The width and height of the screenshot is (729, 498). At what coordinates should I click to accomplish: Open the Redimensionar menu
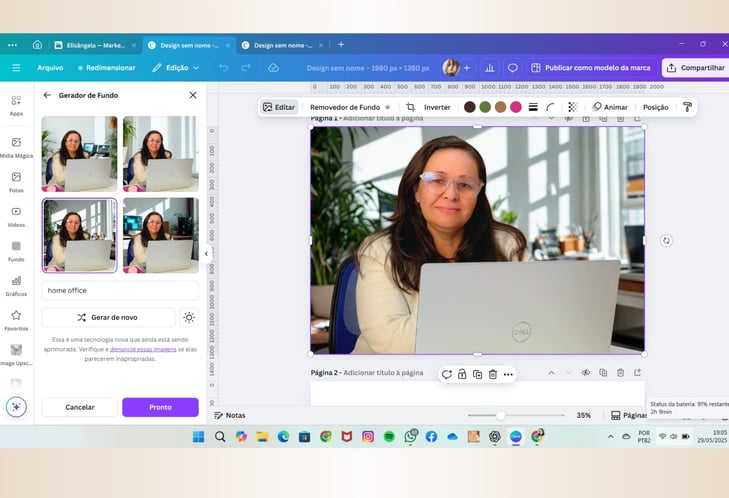(106, 68)
